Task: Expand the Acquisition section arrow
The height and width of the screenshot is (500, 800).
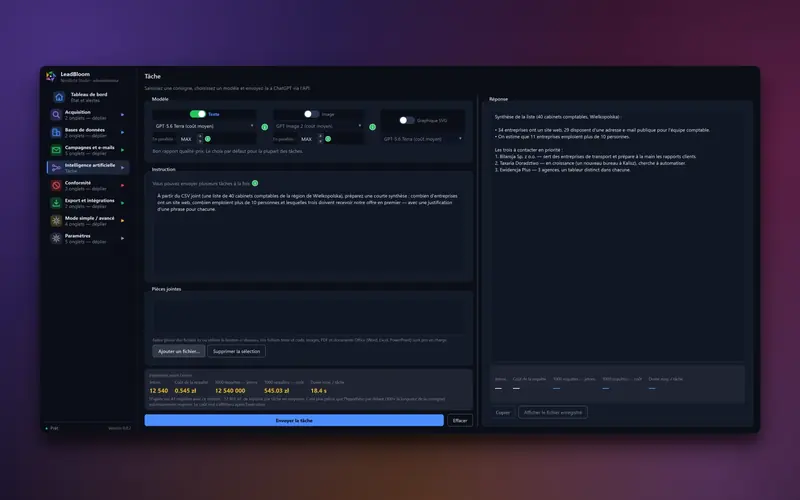Action: tap(122, 115)
